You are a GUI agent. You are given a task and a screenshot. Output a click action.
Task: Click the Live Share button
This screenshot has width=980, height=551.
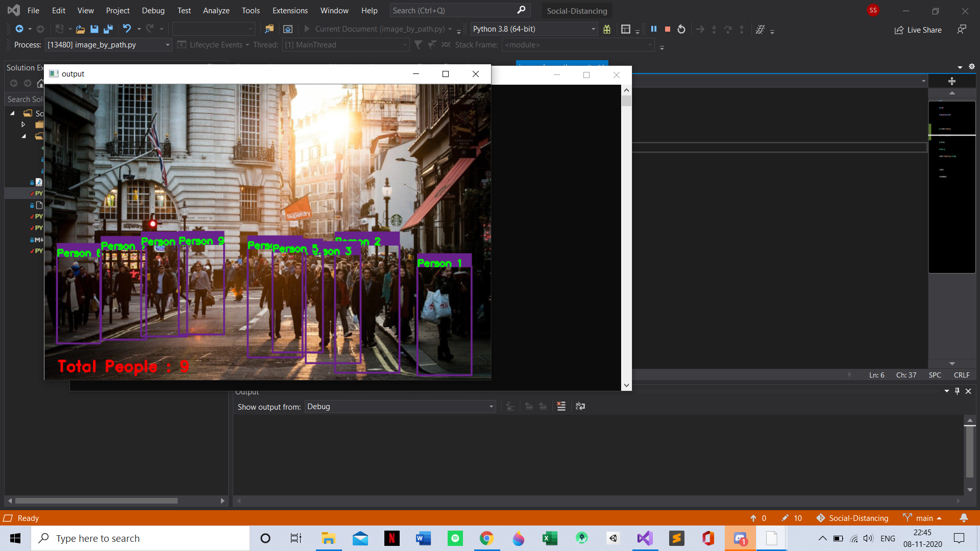click(918, 30)
